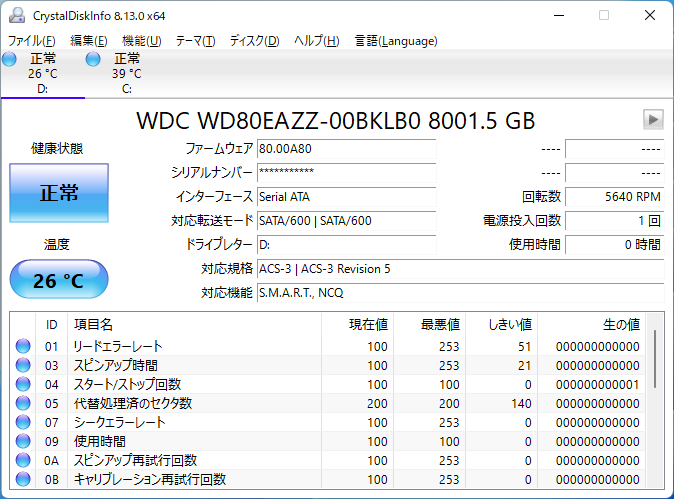
Task: Click threshold value 140 in row 05
Action: pos(521,403)
